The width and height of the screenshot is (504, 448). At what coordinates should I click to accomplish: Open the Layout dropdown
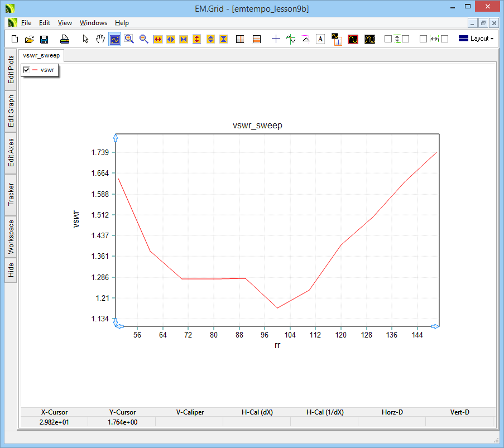click(x=476, y=39)
